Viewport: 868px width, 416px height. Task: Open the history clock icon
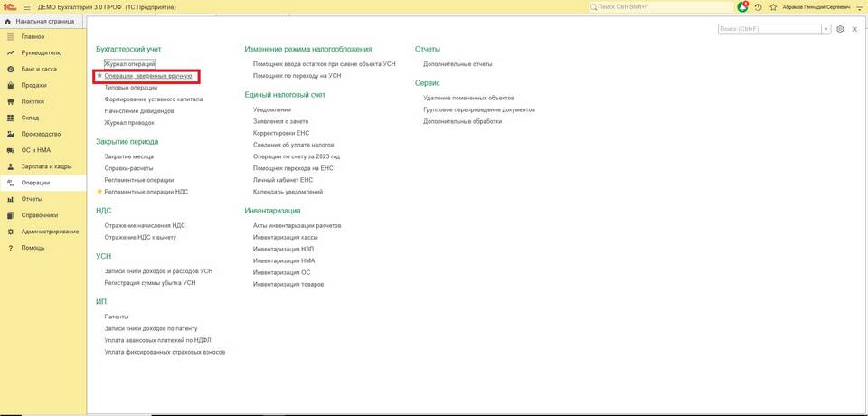[x=758, y=6]
